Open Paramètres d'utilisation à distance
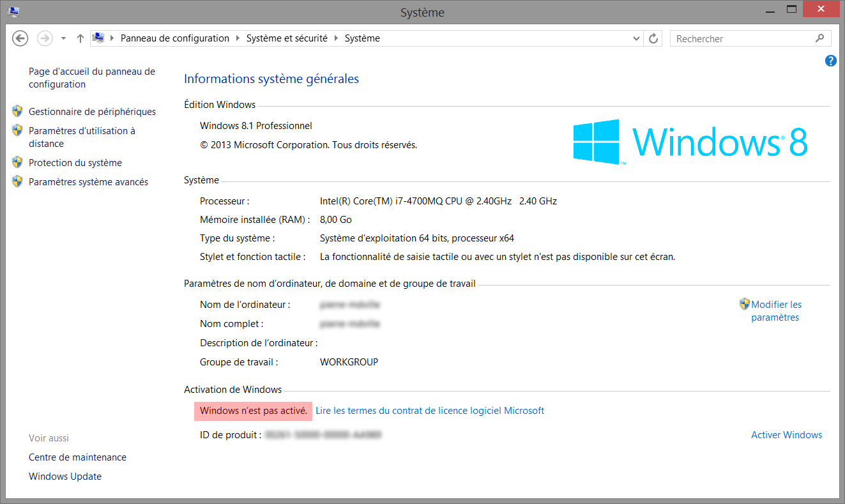 pyautogui.click(x=82, y=137)
